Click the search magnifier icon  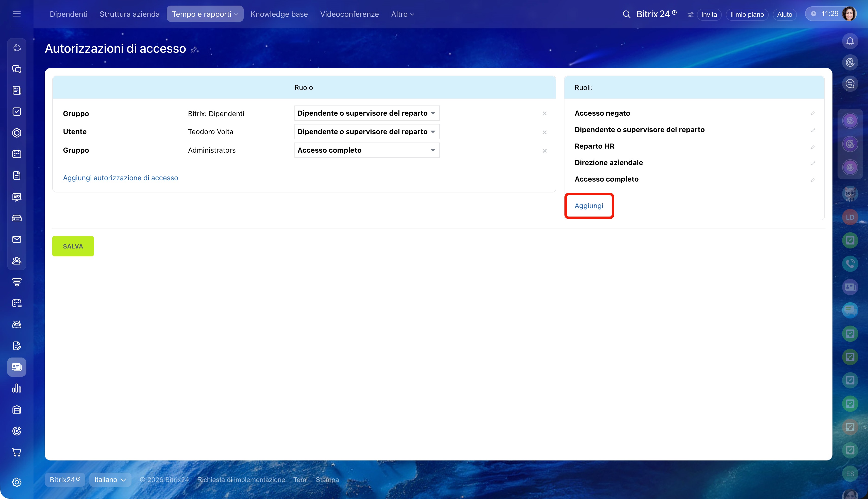[x=626, y=14]
